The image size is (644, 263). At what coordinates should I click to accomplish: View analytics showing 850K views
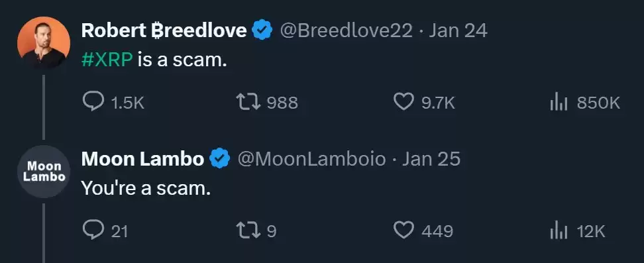[x=585, y=103]
